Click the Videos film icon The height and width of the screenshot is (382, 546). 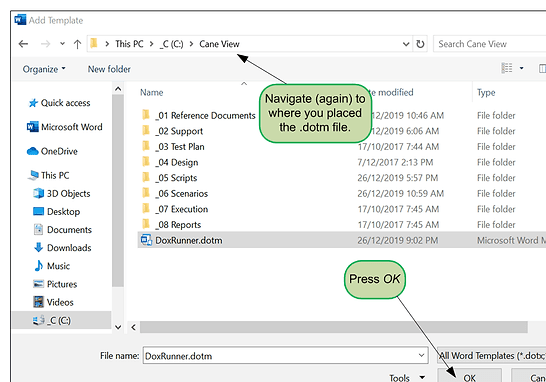(x=38, y=302)
